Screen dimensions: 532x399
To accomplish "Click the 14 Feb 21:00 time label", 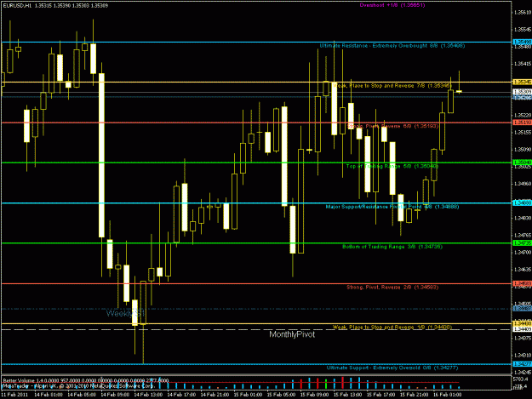I will (215, 395).
